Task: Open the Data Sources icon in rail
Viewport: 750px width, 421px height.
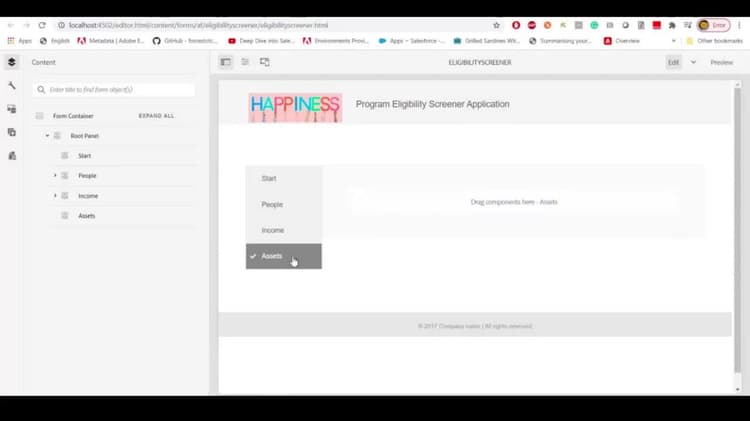Action: click(11, 156)
